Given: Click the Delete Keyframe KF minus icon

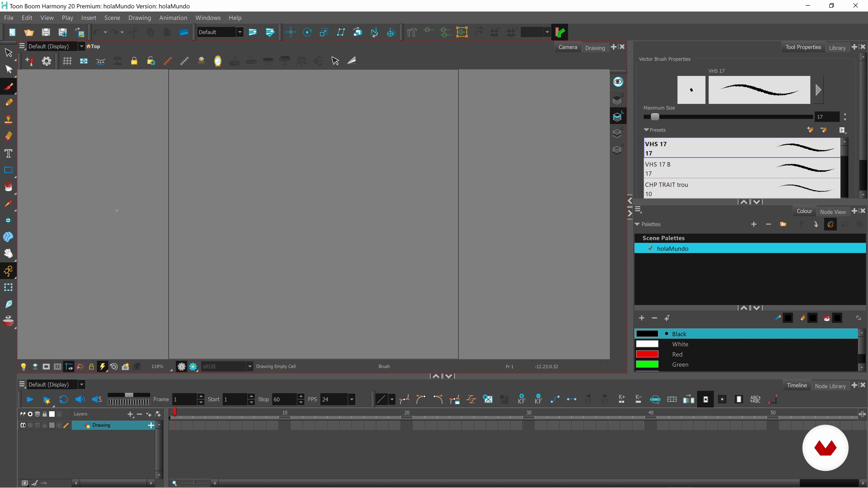Looking at the screenshot, I should (538, 399).
